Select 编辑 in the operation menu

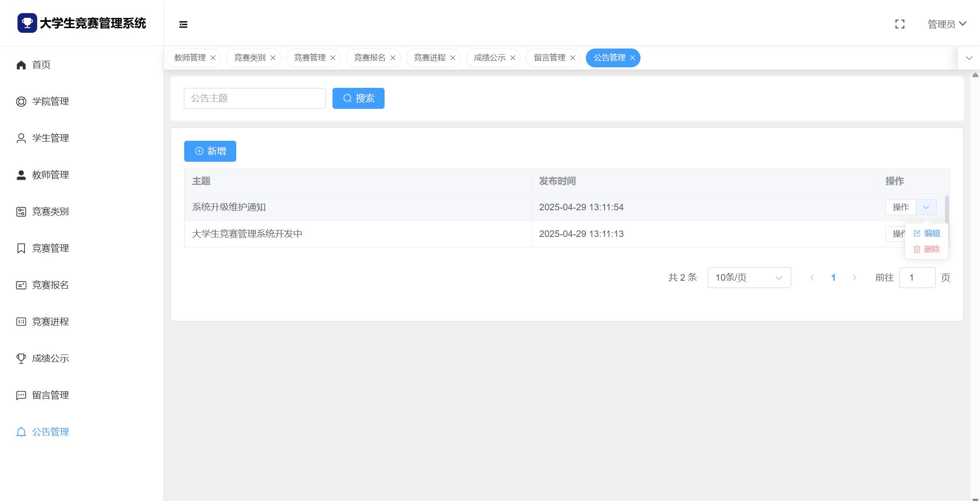coord(927,233)
